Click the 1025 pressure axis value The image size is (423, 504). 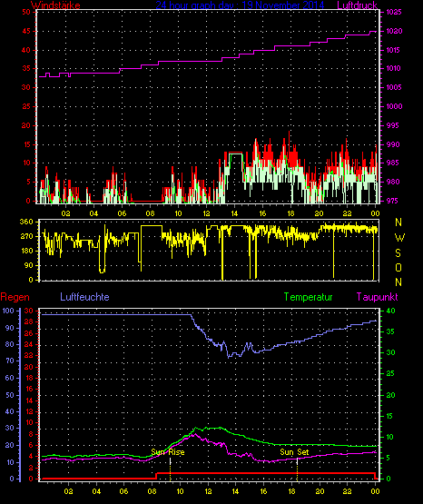[x=394, y=12]
